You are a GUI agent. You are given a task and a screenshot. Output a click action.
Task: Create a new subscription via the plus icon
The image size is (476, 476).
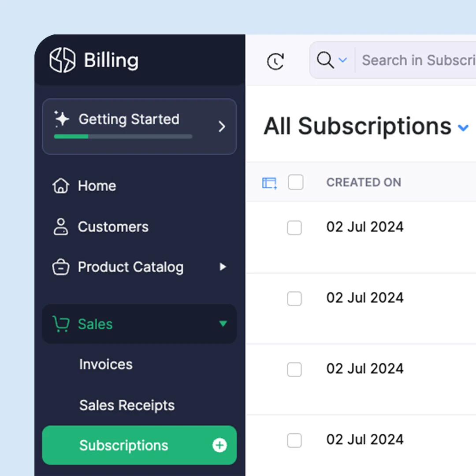219,446
